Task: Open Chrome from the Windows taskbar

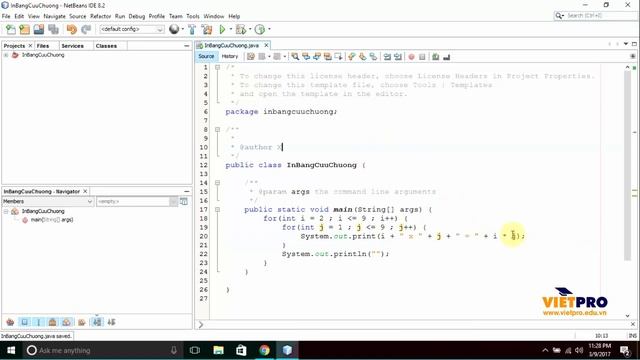Action: [264, 350]
